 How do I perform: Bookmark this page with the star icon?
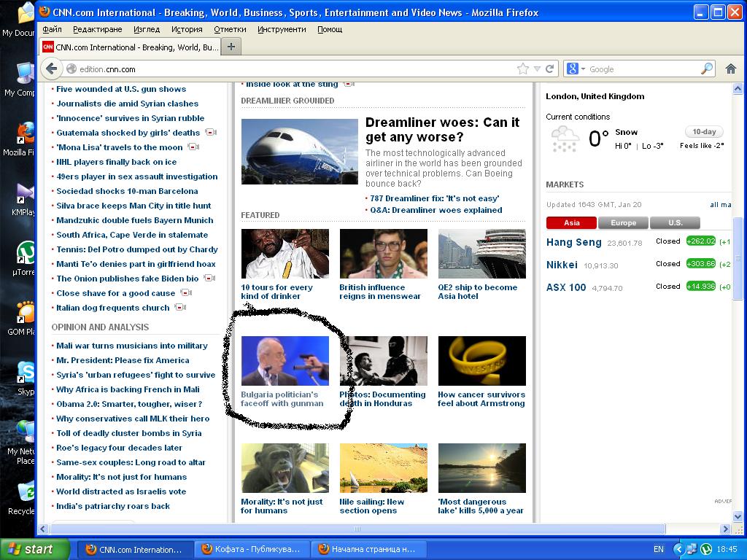click(x=522, y=69)
